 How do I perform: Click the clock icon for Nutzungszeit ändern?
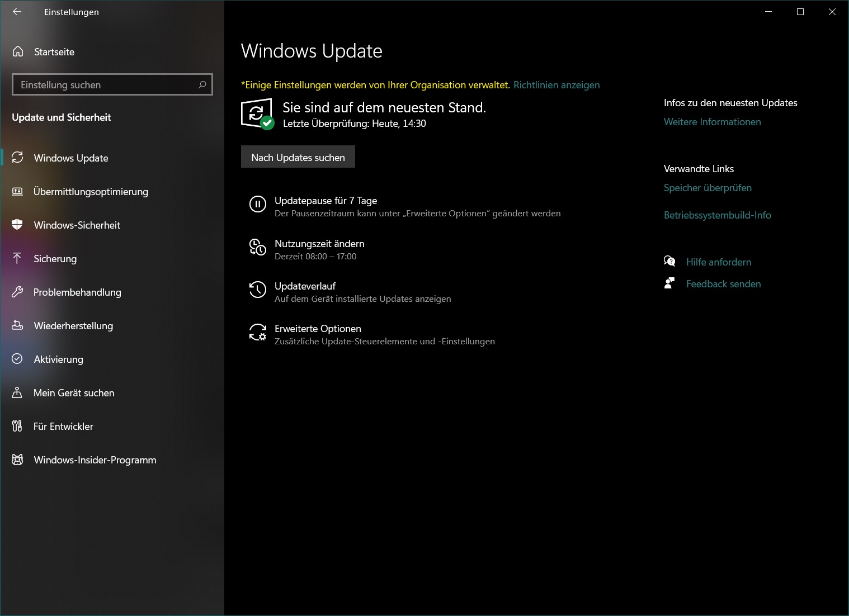coord(257,247)
